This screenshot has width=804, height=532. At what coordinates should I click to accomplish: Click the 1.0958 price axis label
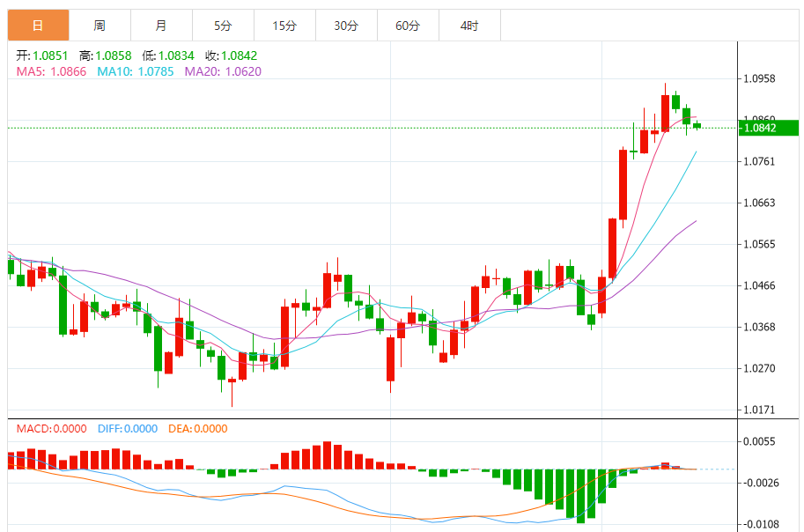click(759, 78)
